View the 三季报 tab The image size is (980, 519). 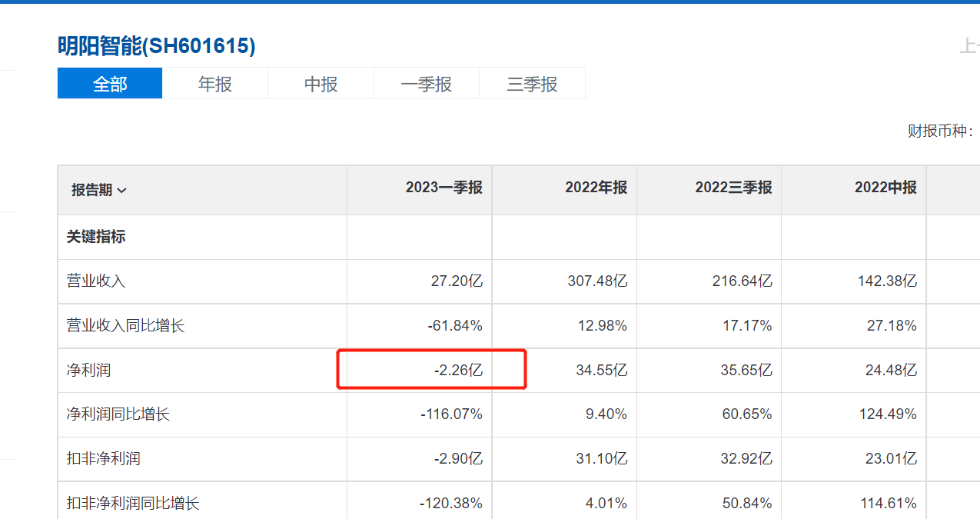click(532, 84)
